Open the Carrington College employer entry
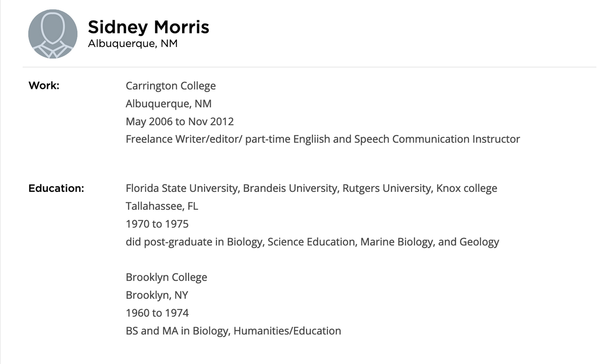 click(171, 86)
